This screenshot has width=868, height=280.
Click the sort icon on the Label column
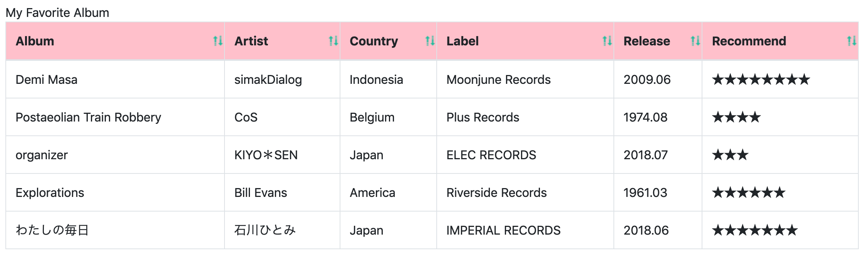click(607, 41)
